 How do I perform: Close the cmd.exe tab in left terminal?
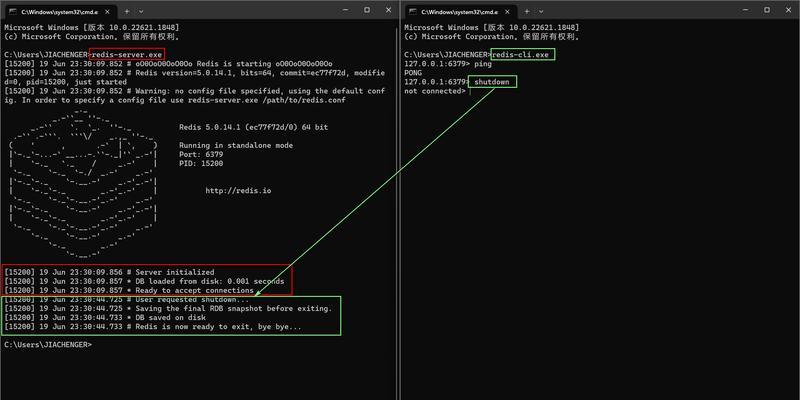coord(109,11)
